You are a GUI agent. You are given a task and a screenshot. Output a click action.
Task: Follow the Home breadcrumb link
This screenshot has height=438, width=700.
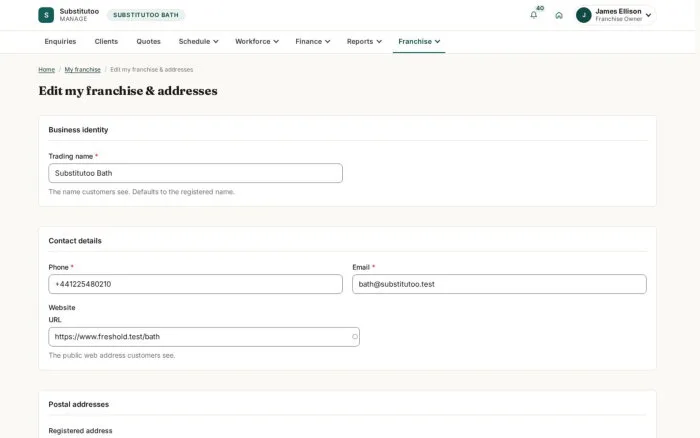[x=46, y=70]
